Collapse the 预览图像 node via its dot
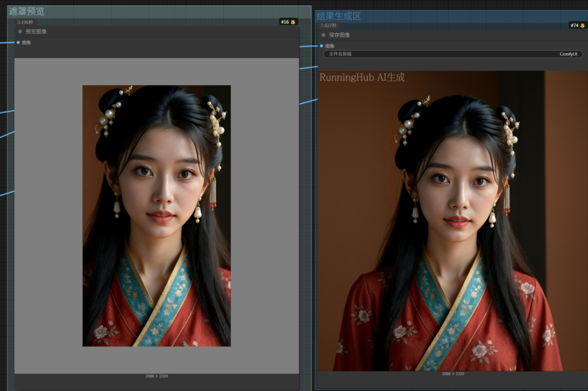 20,32
